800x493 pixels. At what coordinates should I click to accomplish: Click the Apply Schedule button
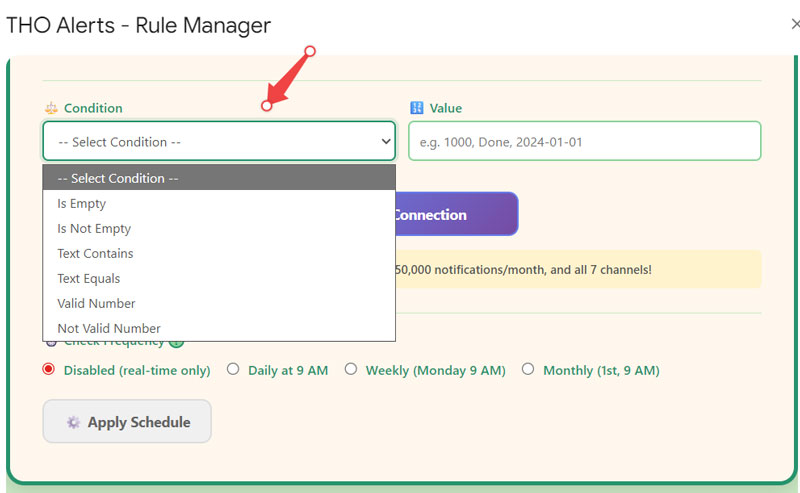pos(127,422)
